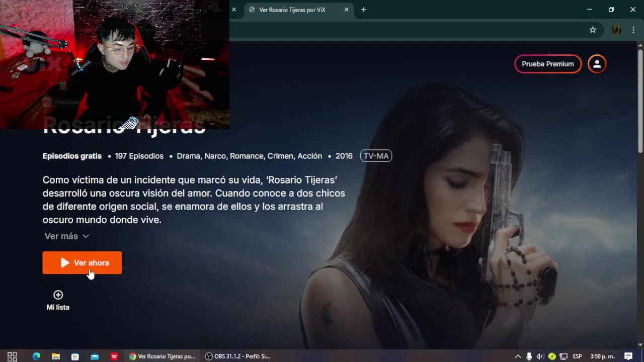This screenshot has width=644, height=362.
Task: Open the notification center icon
Action: tap(628, 356)
